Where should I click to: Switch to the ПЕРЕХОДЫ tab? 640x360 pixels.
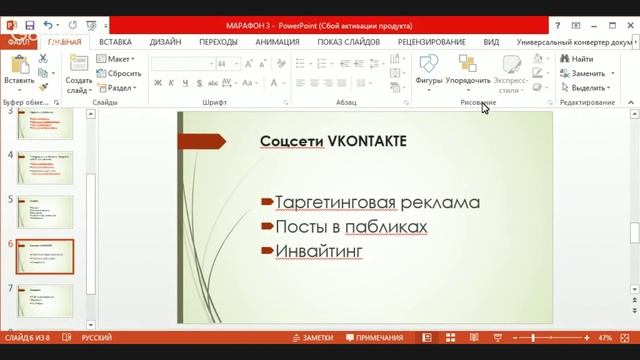218,42
